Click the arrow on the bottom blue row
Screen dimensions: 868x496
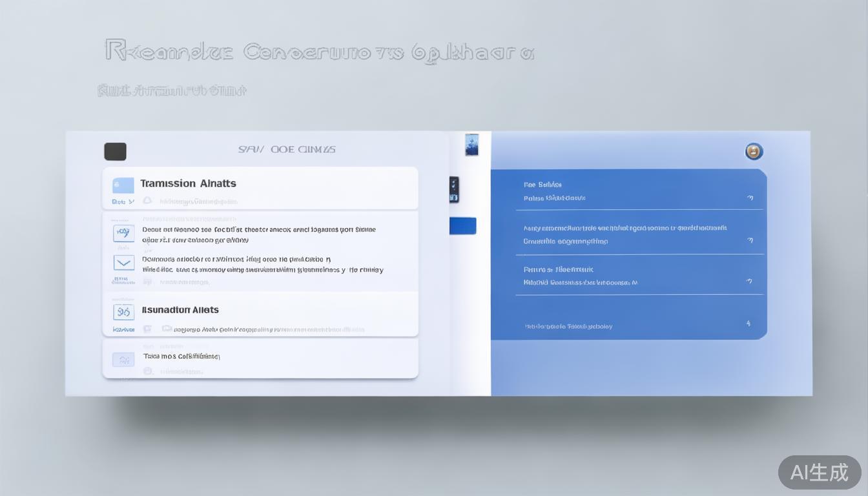749,324
